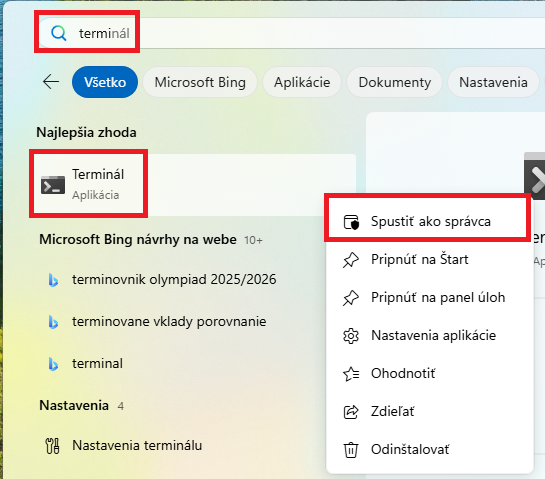Click the large Terminal icon in preview pane

[x=535, y=176]
